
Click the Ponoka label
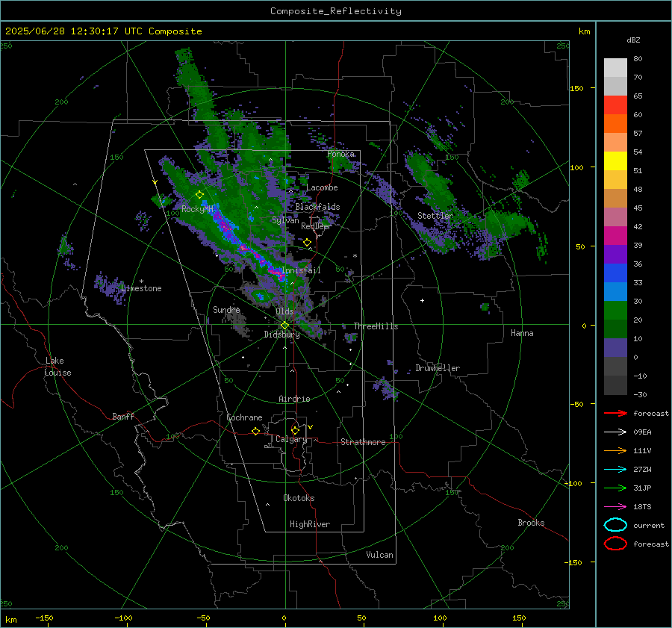(x=341, y=154)
